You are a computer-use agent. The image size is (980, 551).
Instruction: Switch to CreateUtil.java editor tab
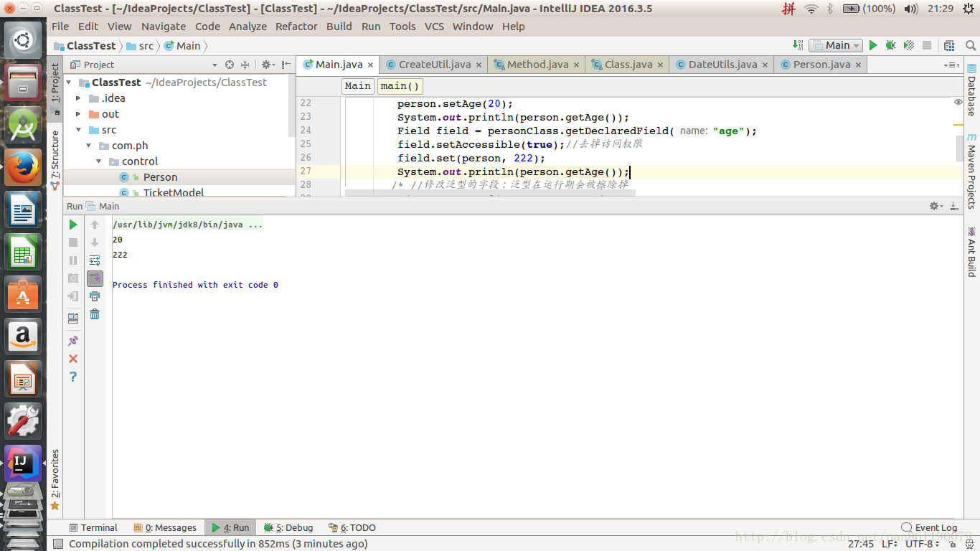click(434, 65)
